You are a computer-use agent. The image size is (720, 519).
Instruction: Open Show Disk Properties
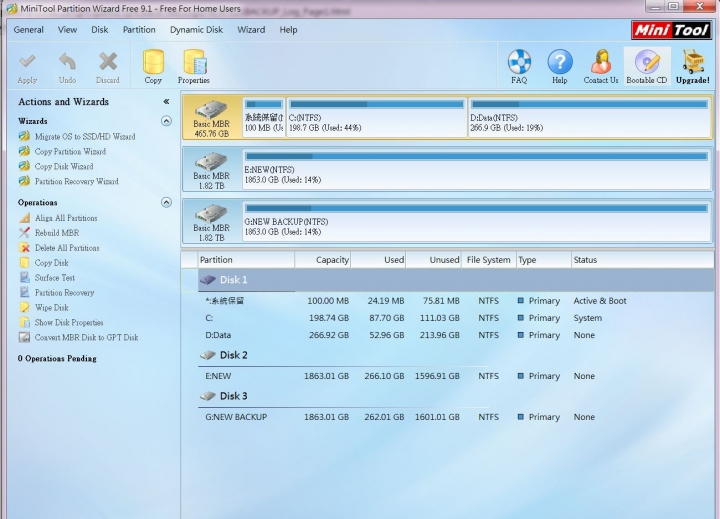69,322
